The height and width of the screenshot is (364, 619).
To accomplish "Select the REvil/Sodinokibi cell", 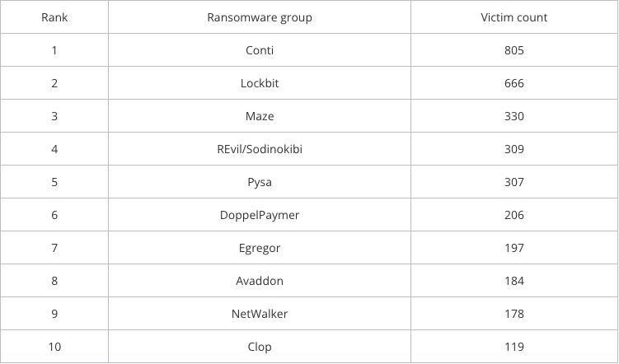I will click(260, 149).
